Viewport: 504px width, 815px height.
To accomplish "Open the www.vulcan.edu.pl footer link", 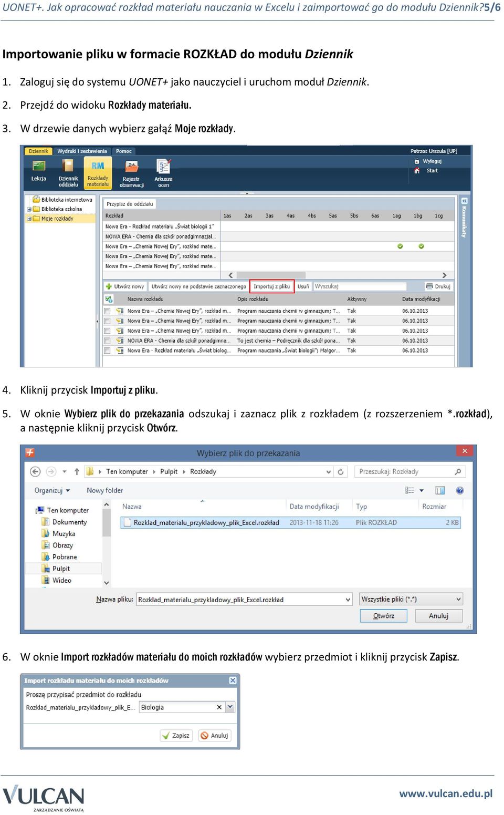I will (446, 793).
